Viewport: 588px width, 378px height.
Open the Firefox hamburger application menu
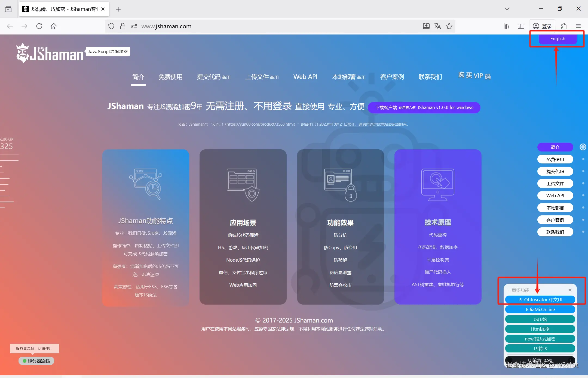pyautogui.click(x=578, y=26)
